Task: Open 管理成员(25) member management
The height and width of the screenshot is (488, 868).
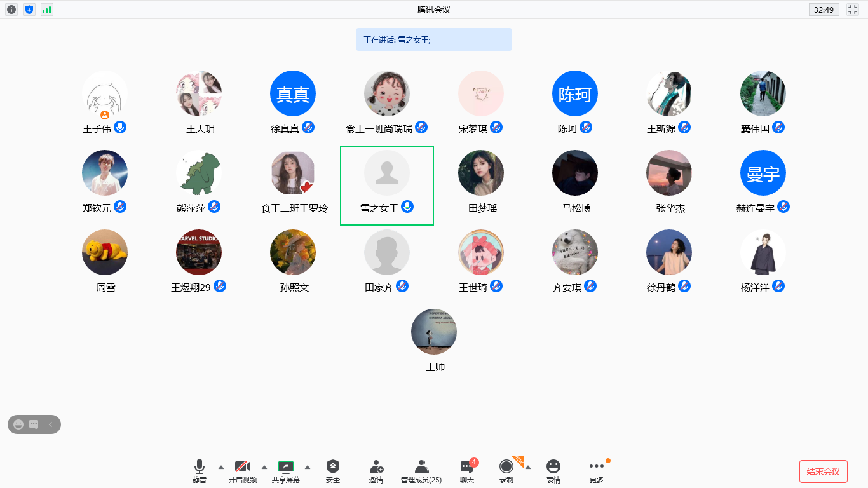Action: 421,471
